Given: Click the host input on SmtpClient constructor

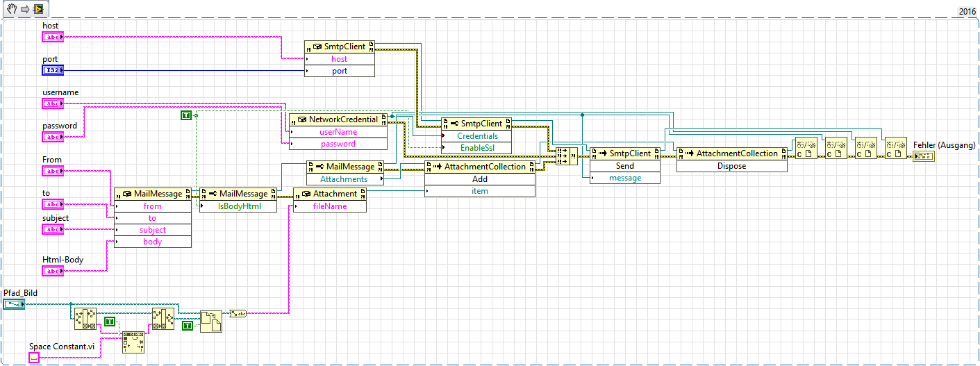Looking at the screenshot, I should pos(340,59).
